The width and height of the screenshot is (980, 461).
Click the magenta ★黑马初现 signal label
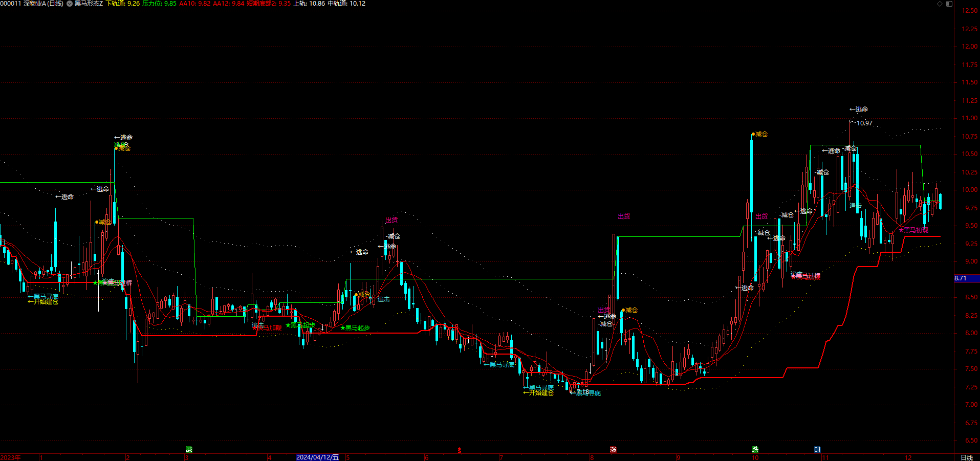click(913, 230)
